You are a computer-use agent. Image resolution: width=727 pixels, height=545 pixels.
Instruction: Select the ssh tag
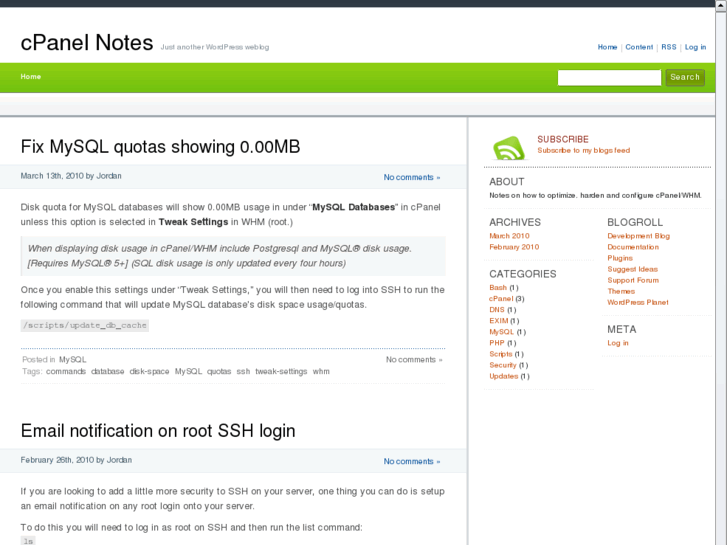click(x=243, y=371)
